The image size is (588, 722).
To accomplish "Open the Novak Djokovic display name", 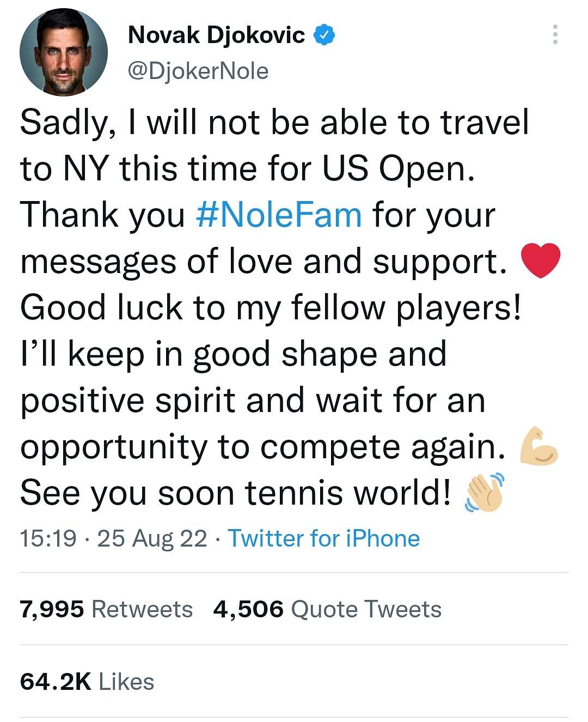I will point(216,35).
